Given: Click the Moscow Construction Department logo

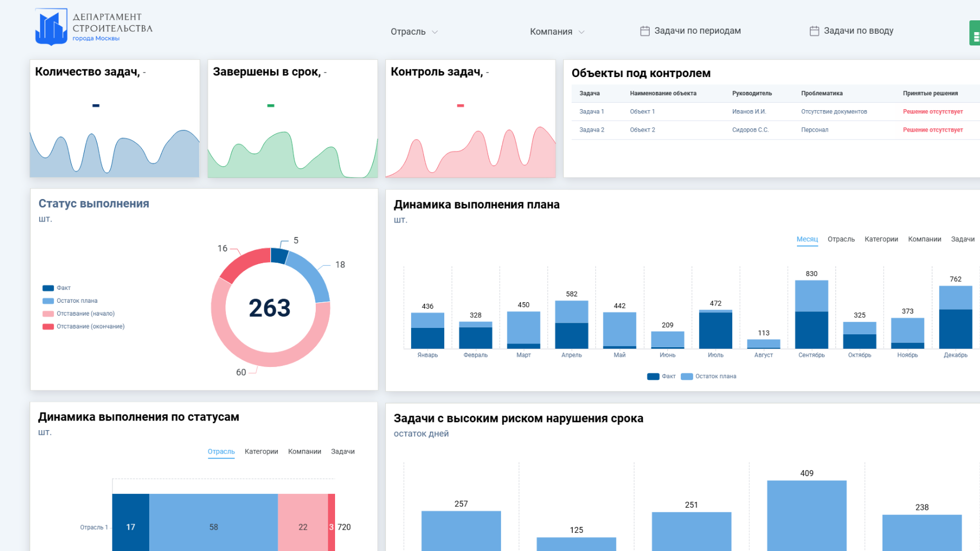Looking at the screenshot, I should [x=94, y=27].
